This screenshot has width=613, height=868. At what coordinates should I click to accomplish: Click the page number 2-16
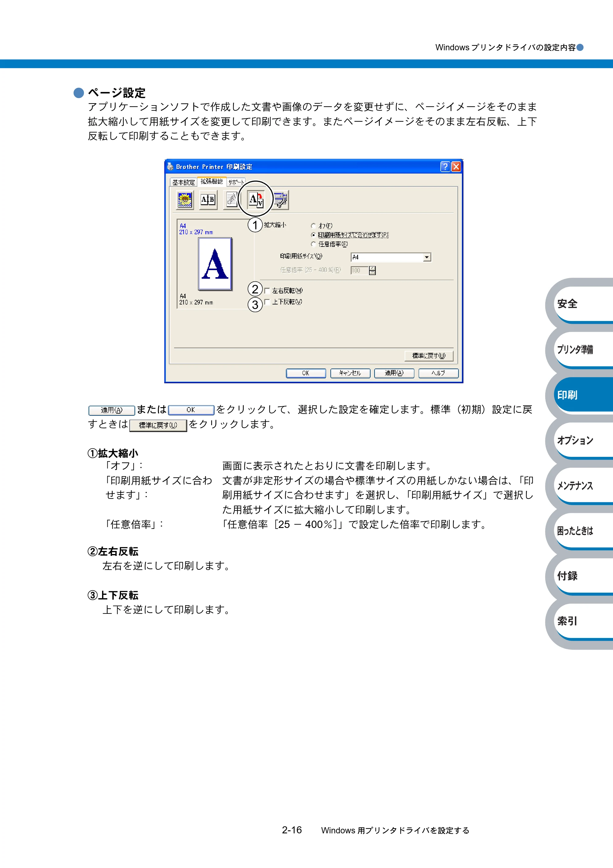(292, 830)
